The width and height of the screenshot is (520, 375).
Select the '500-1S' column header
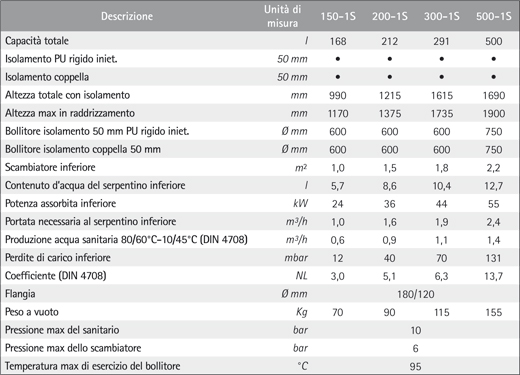(494, 16)
